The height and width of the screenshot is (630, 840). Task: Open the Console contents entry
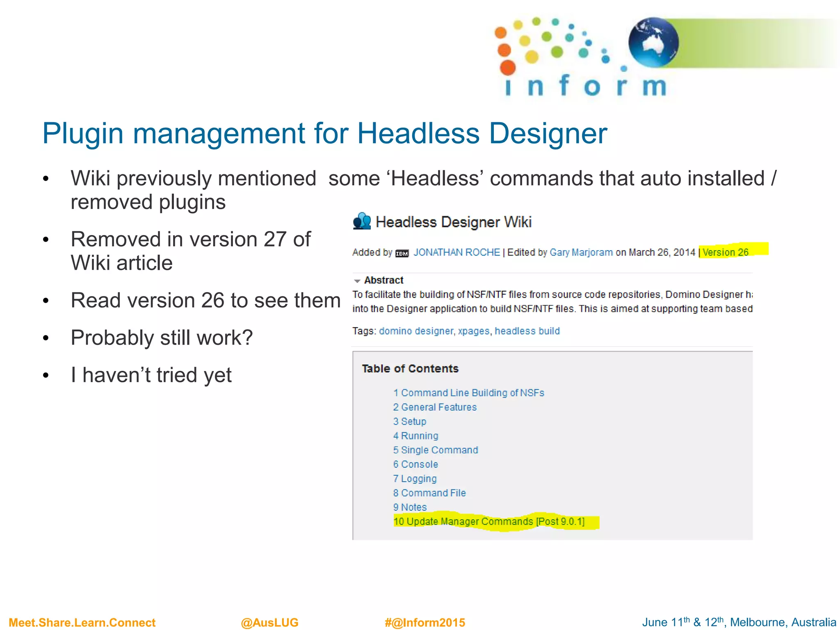pos(415,464)
